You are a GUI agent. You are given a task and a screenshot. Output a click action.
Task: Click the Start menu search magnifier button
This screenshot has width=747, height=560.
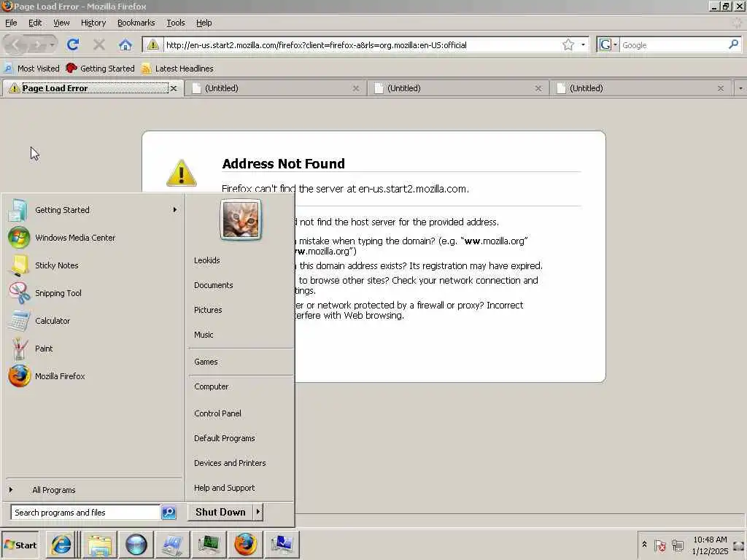tap(169, 513)
